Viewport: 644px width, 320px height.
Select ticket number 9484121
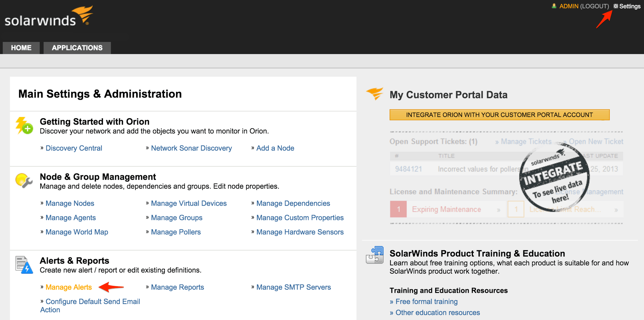coord(408,169)
